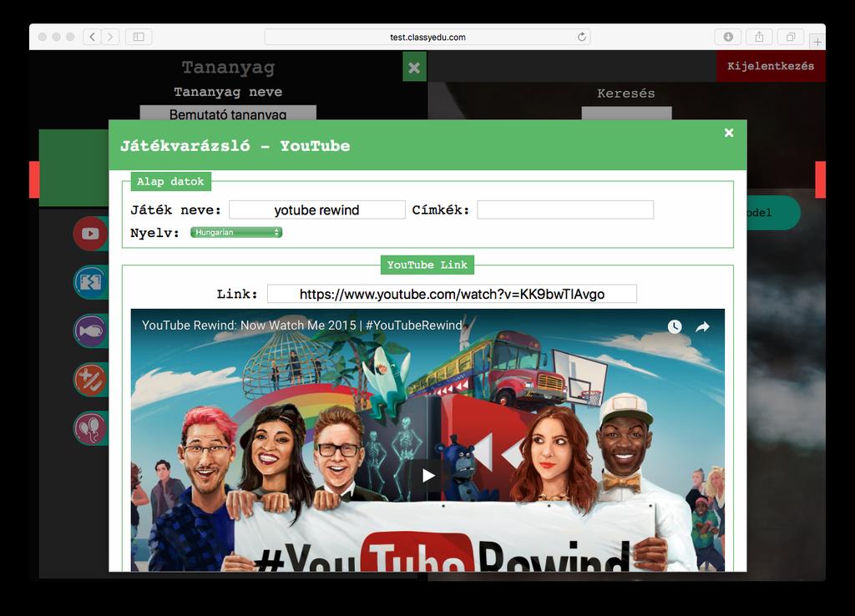Open video title YouTube Rewind link
This screenshot has width=855, height=616.
tap(301, 326)
